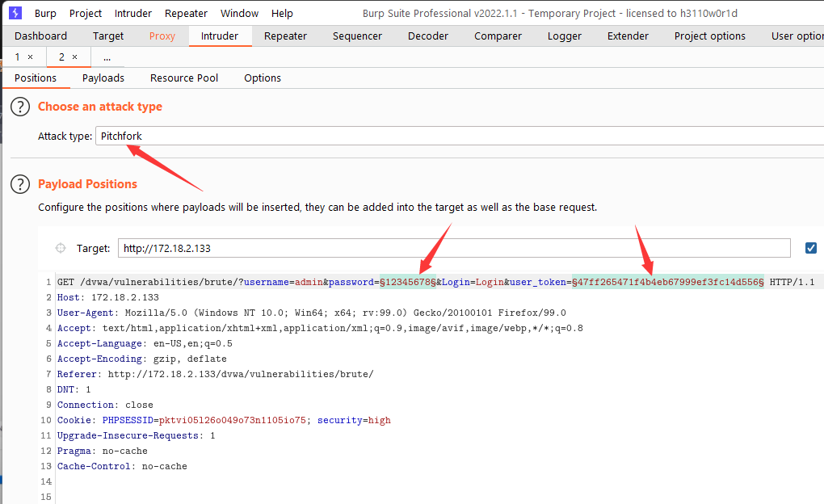Click the target crosshair icon
Viewport: 824px width, 504px height.
pyautogui.click(x=61, y=248)
